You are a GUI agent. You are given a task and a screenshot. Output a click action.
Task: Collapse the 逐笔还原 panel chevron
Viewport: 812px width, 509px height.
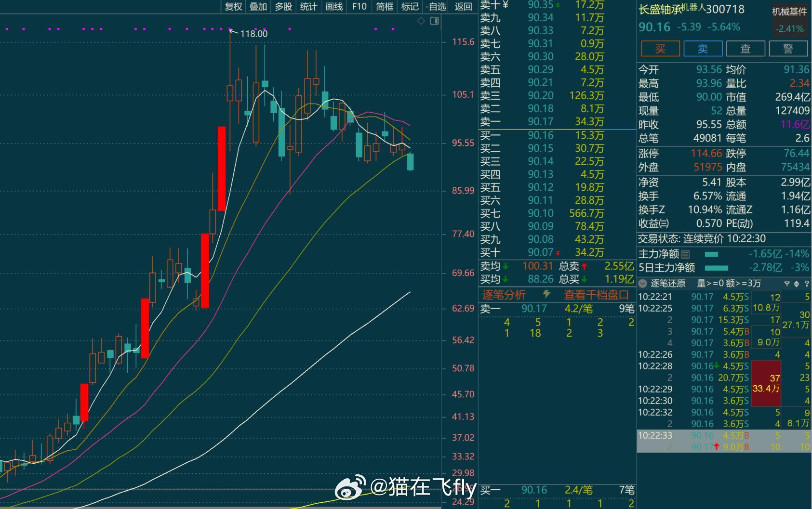(x=642, y=284)
